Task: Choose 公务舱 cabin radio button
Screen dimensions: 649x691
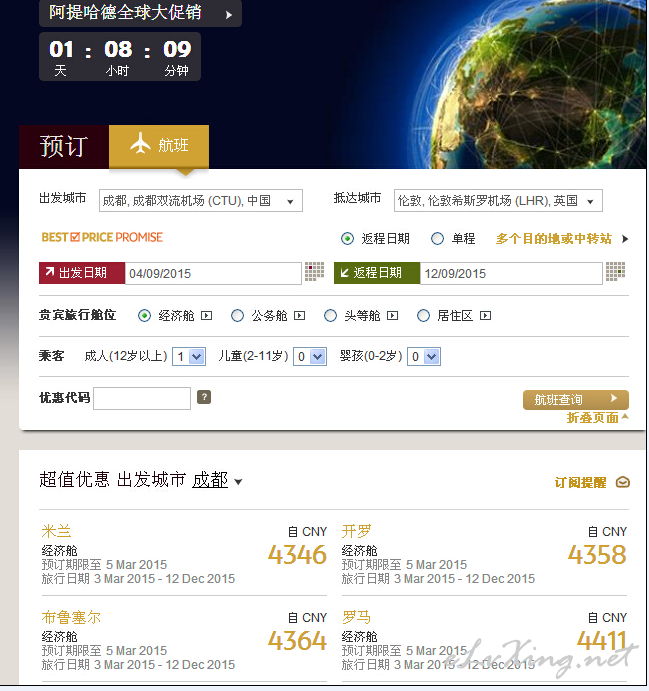Action: 237,316
